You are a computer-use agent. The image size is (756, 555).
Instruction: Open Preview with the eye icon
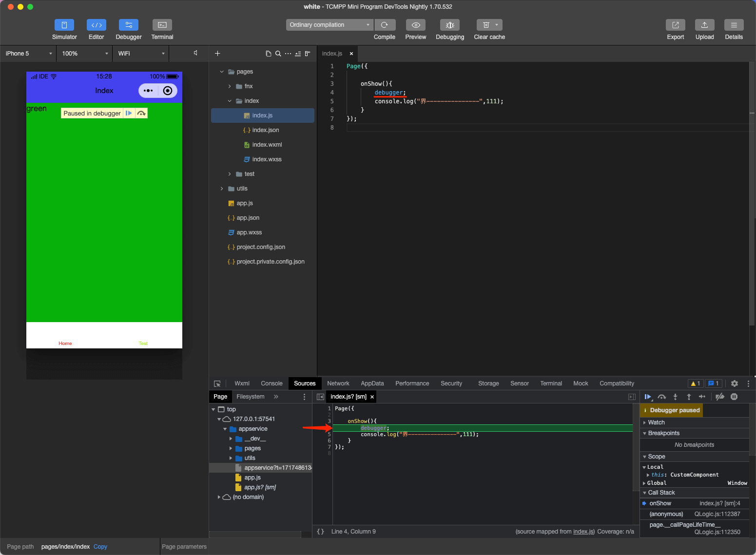[415, 25]
